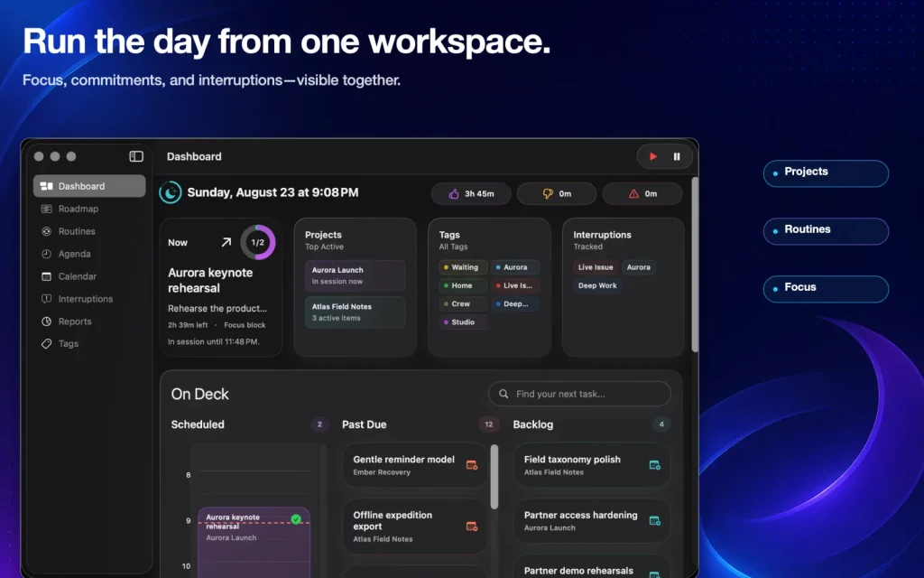Click Aurora keynote rehearsal calendar block
924x578 pixels.
(254, 543)
